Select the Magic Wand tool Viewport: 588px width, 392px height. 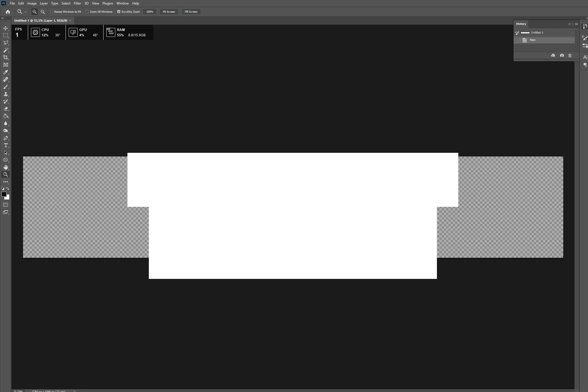click(x=6, y=50)
